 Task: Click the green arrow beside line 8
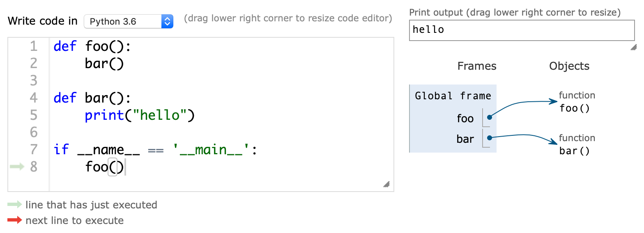click(17, 167)
